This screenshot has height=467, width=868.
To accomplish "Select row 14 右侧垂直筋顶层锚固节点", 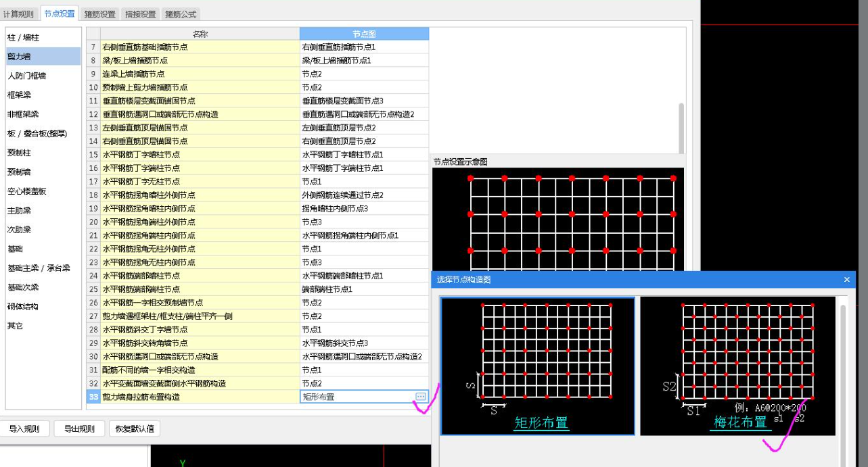I will (x=200, y=141).
